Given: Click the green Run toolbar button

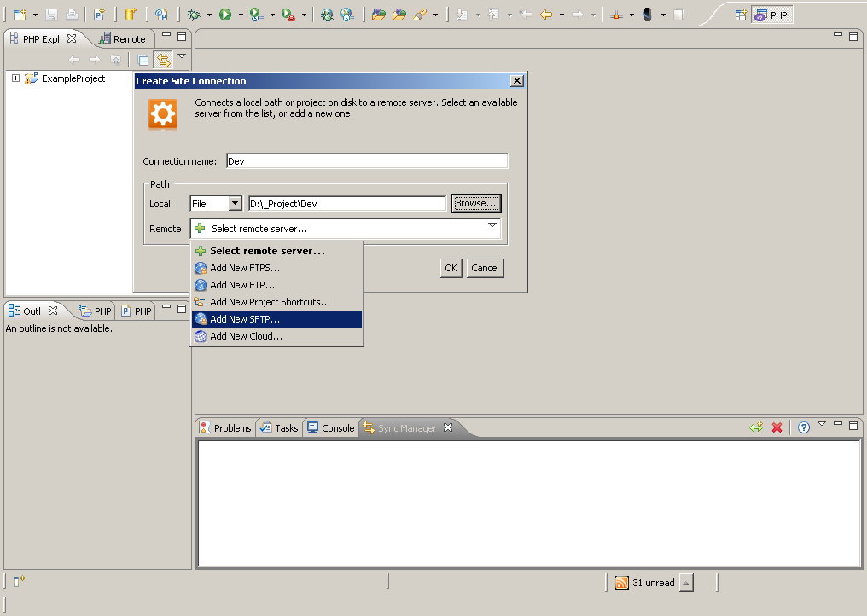Looking at the screenshot, I should coord(225,15).
